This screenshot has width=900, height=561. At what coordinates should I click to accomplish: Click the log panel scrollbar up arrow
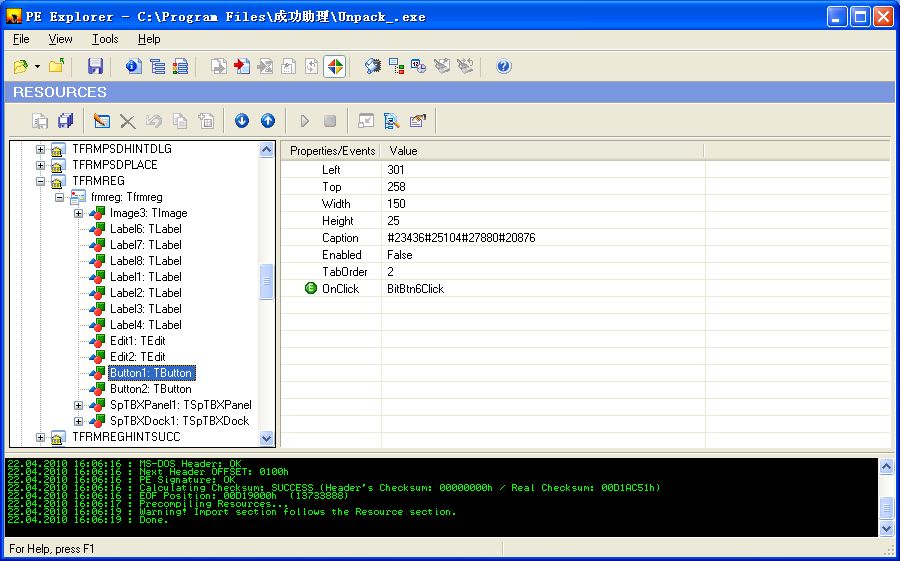[886, 467]
